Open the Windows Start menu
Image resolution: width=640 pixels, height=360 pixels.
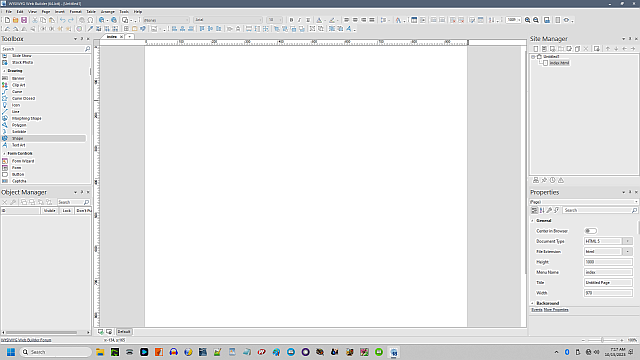pos(11,352)
